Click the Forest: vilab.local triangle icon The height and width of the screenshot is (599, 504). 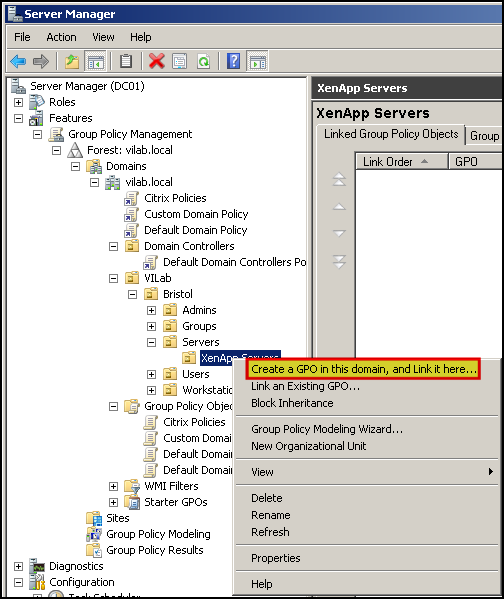(75, 150)
